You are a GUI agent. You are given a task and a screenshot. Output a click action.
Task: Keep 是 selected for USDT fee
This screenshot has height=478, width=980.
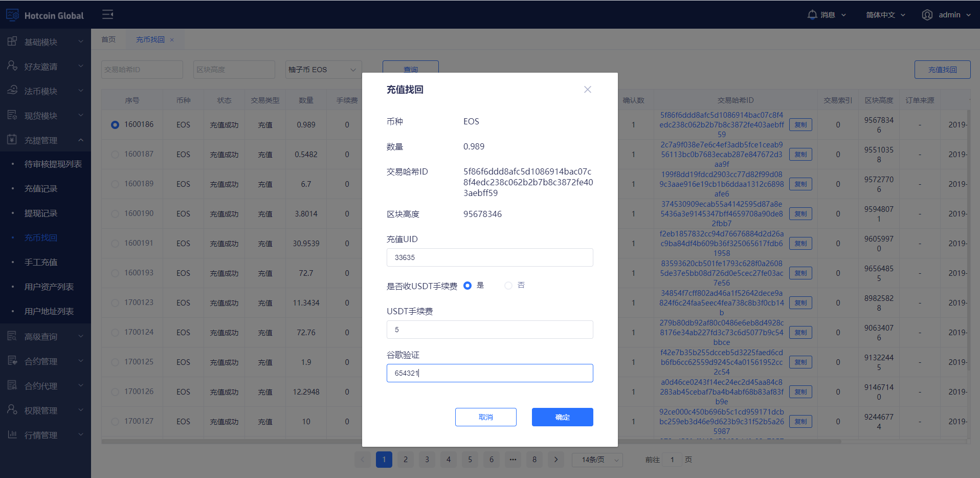click(x=467, y=286)
